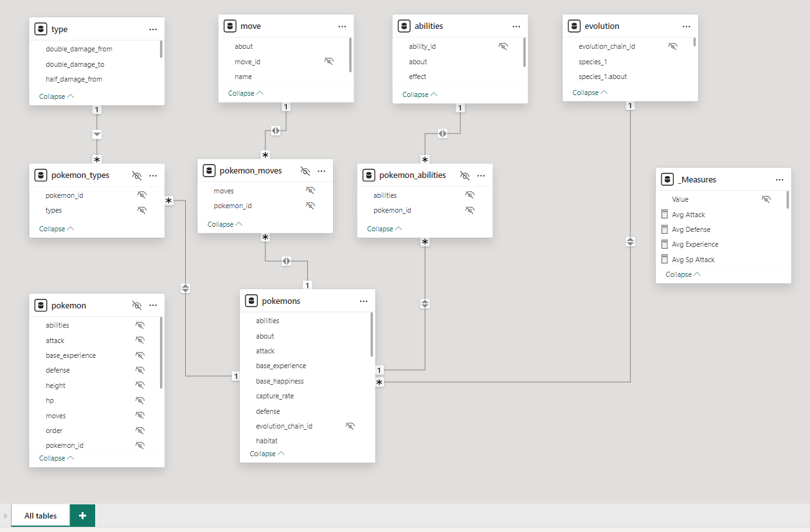The height and width of the screenshot is (532, 810).
Task: Collapse the _Measures table
Action: 683,274
